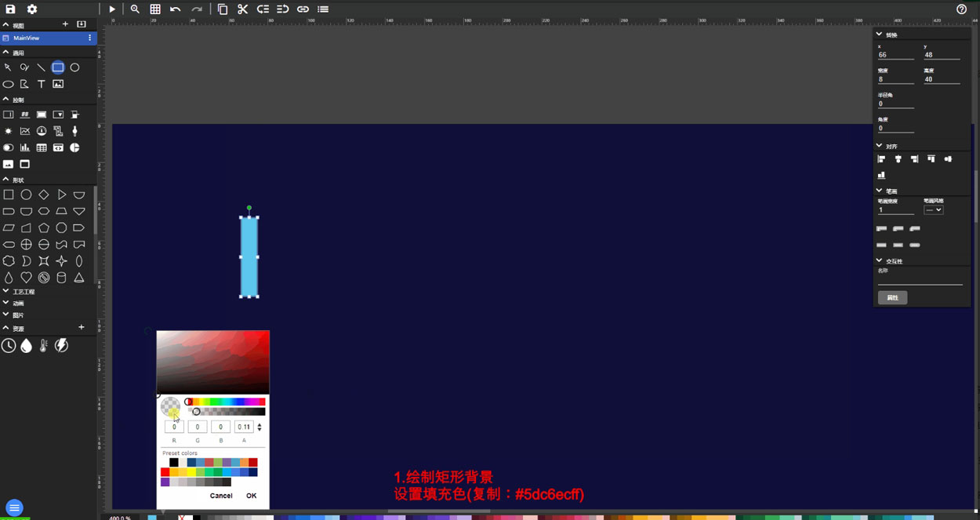Viewport: 980px width, 520px height.
Task: Collapse the 对齐 alignment section
Action: click(x=879, y=146)
